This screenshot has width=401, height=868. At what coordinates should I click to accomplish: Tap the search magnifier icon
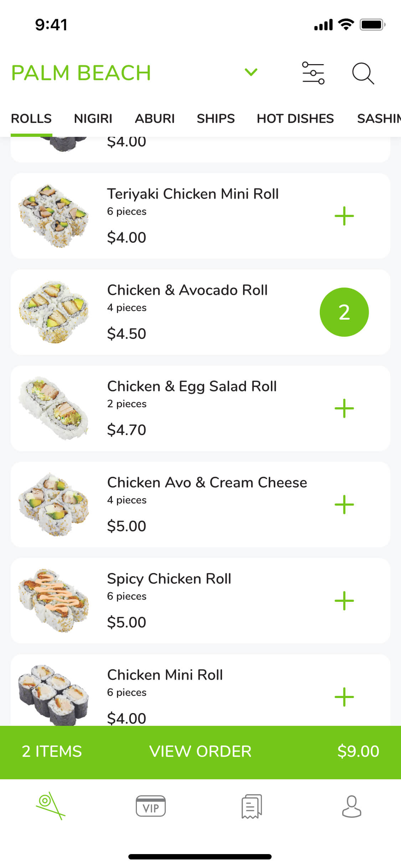(x=363, y=73)
